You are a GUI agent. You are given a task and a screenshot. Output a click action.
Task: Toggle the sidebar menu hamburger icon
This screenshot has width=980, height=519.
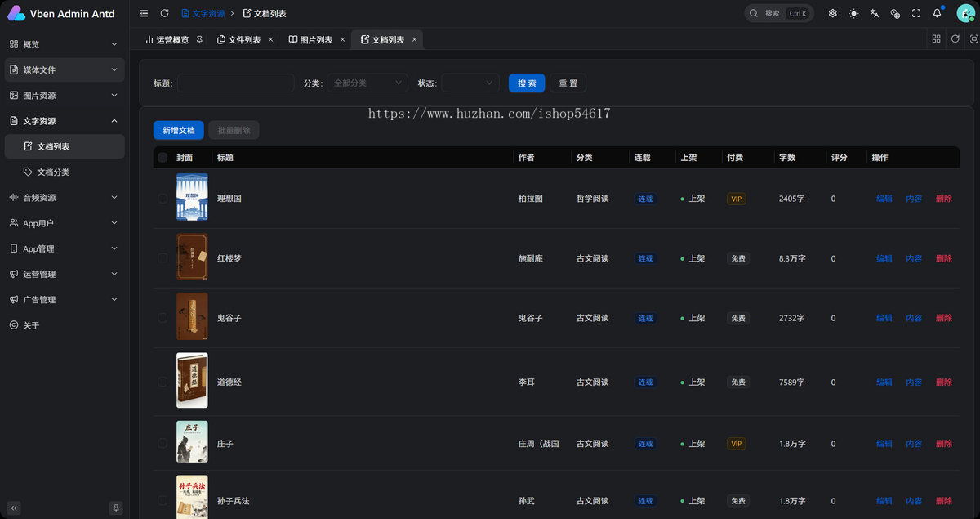tap(144, 13)
